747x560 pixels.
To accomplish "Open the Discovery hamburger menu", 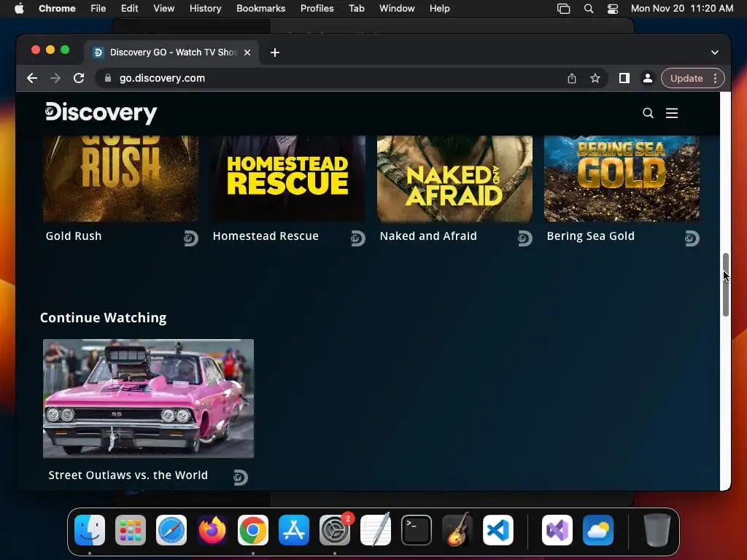I will (x=672, y=113).
